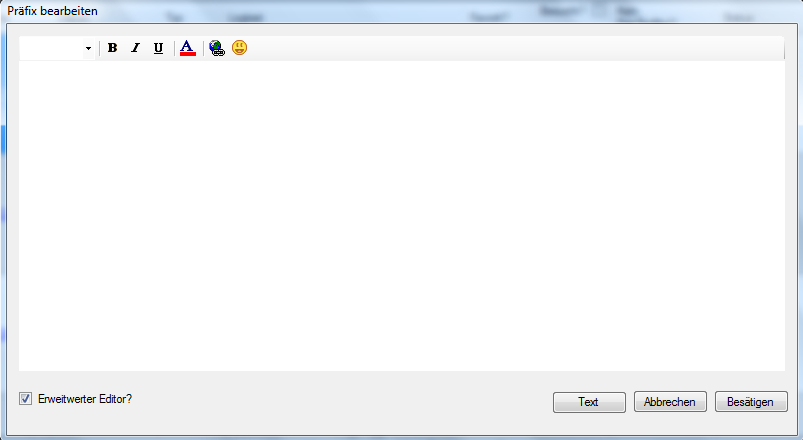803x440 pixels.
Task: Insert a hyperlink with the globe icon
Action: [217, 48]
